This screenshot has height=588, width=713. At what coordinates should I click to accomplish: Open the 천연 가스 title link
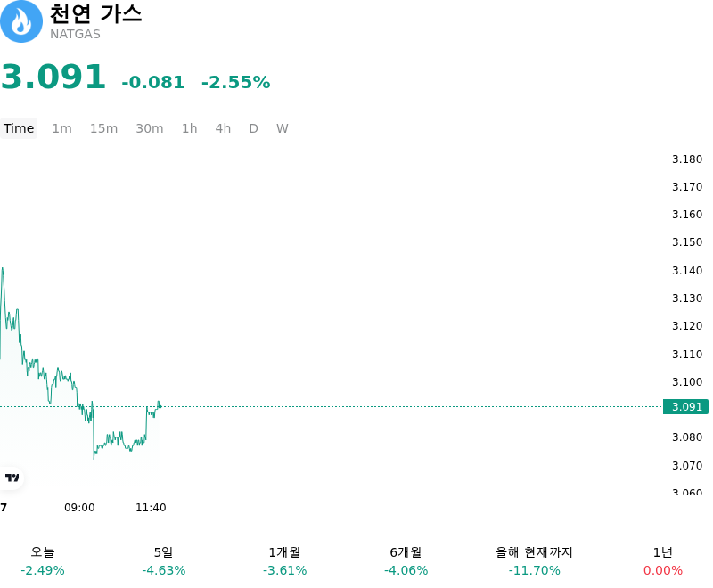pyautogui.click(x=95, y=13)
